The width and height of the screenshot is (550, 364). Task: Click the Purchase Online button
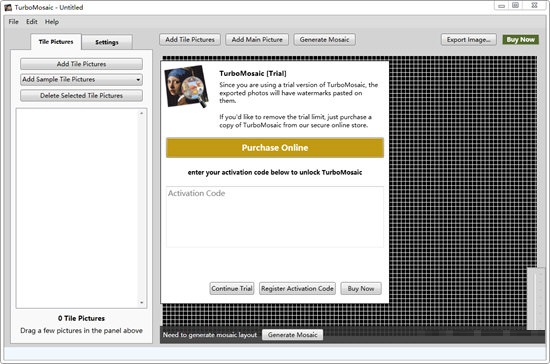coord(275,148)
